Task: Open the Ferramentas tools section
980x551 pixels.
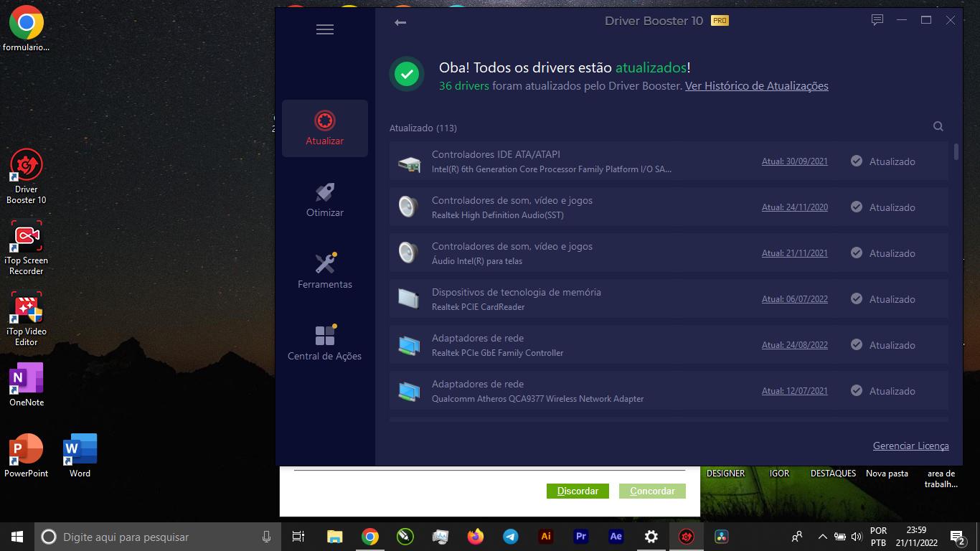Action: (x=325, y=270)
